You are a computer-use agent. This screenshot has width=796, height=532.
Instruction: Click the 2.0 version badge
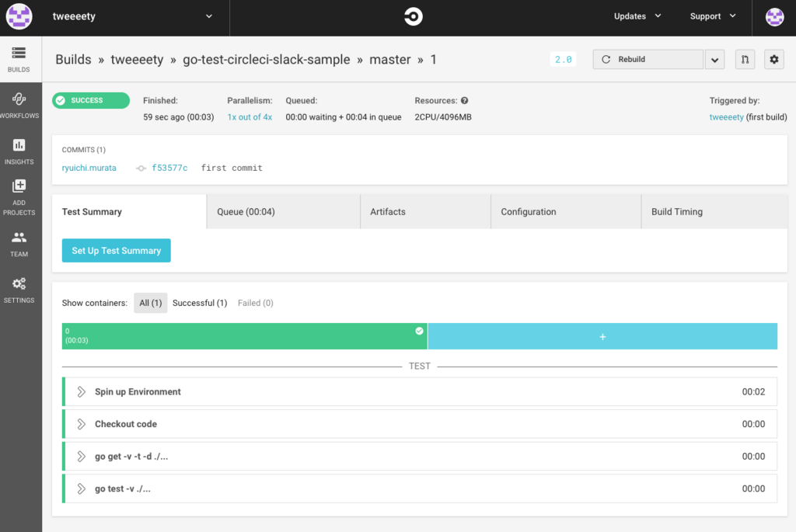(x=563, y=59)
